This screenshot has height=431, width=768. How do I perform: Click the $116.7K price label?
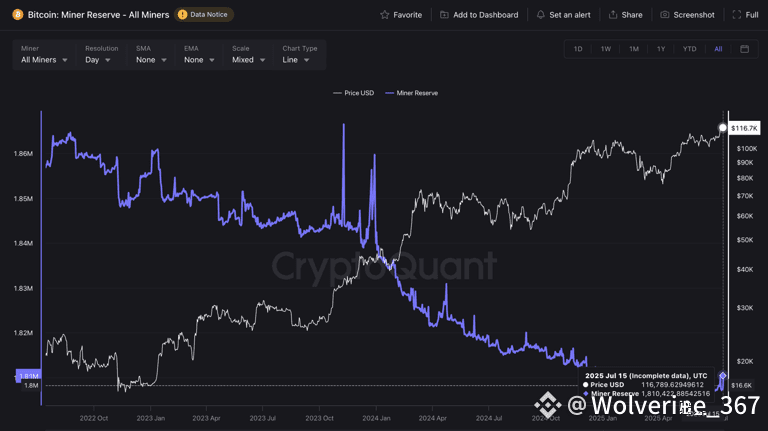(744, 128)
